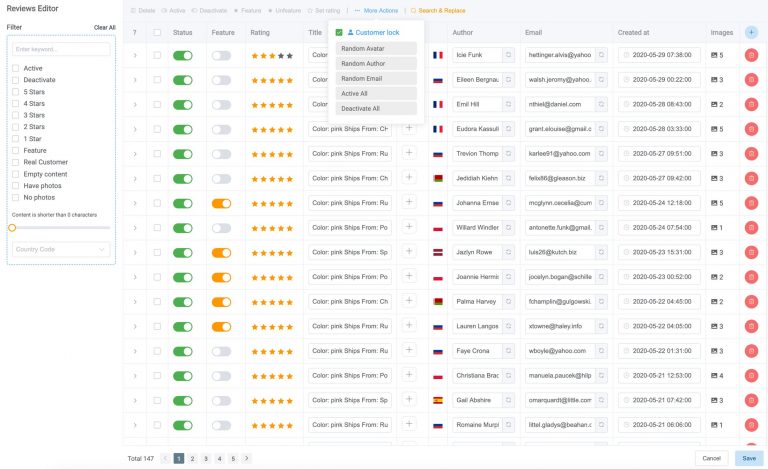Click the flag in Jazlyn Rowe row
The width and height of the screenshot is (768, 469).
[x=438, y=253]
